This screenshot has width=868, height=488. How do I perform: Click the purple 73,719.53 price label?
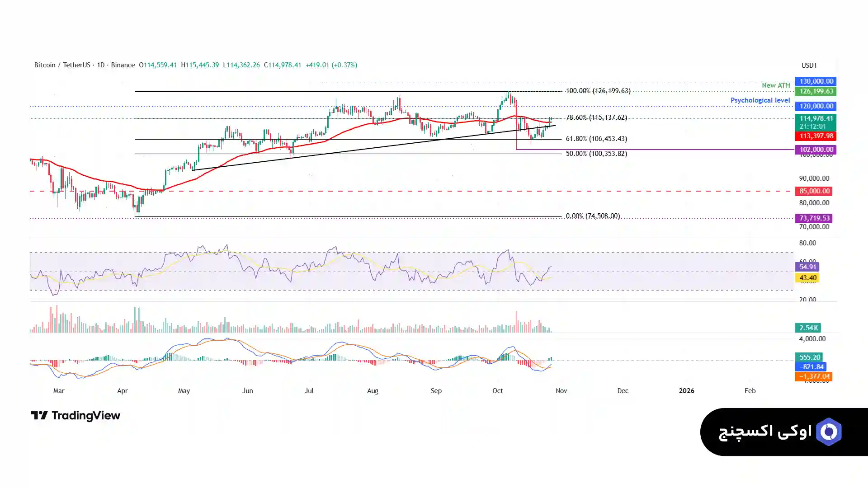click(x=814, y=218)
